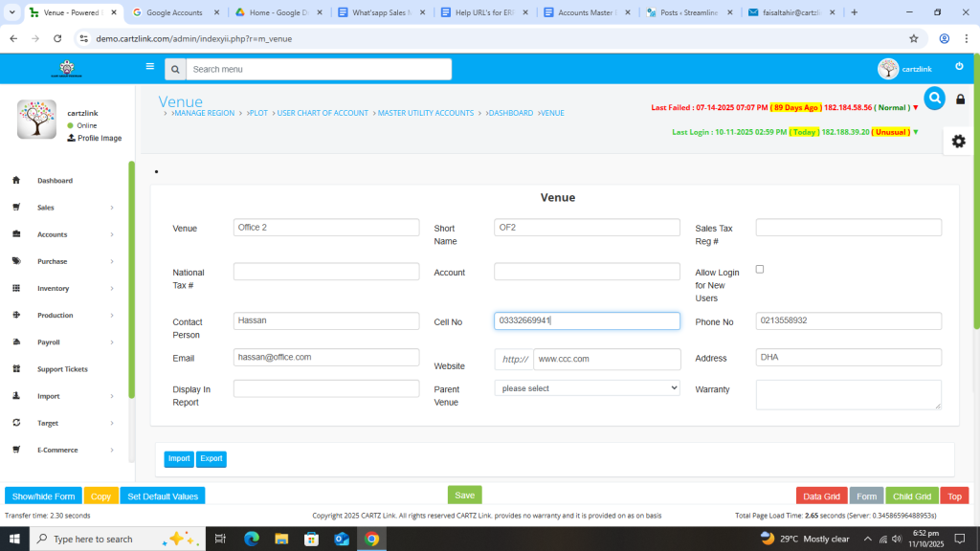
Task: Click the E-Commerce cart icon in sidebar
Action: [x=16, y=450]
